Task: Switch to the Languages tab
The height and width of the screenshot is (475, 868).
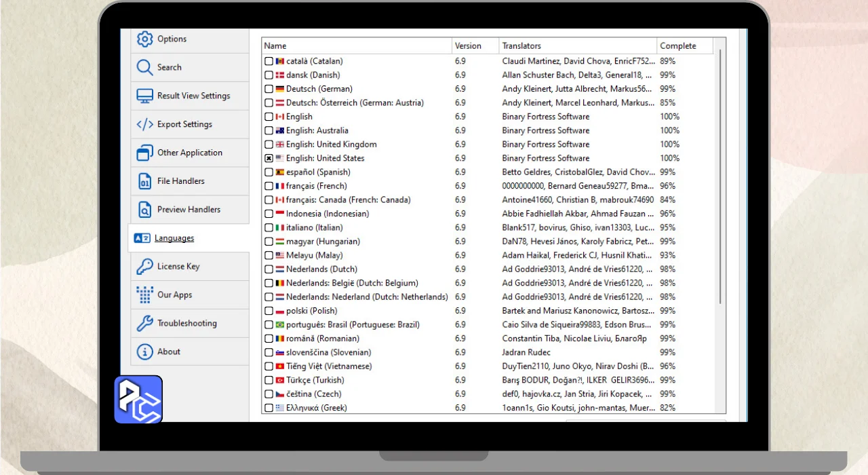Action: (174, 238)
